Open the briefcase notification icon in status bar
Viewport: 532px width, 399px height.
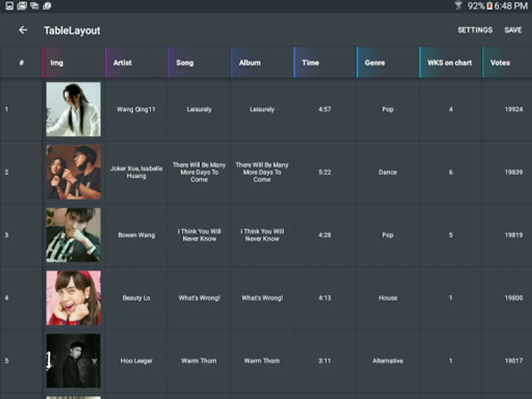click(x=47, y=6)
